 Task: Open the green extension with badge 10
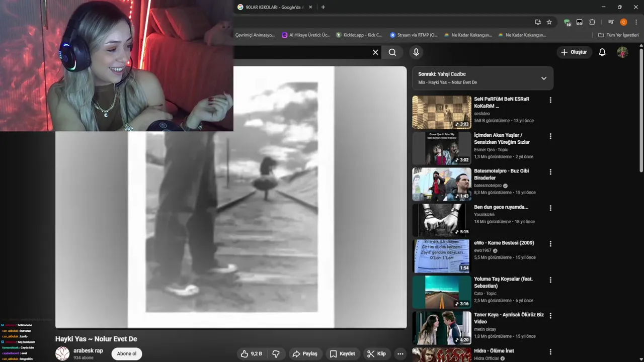pos(567,22)
